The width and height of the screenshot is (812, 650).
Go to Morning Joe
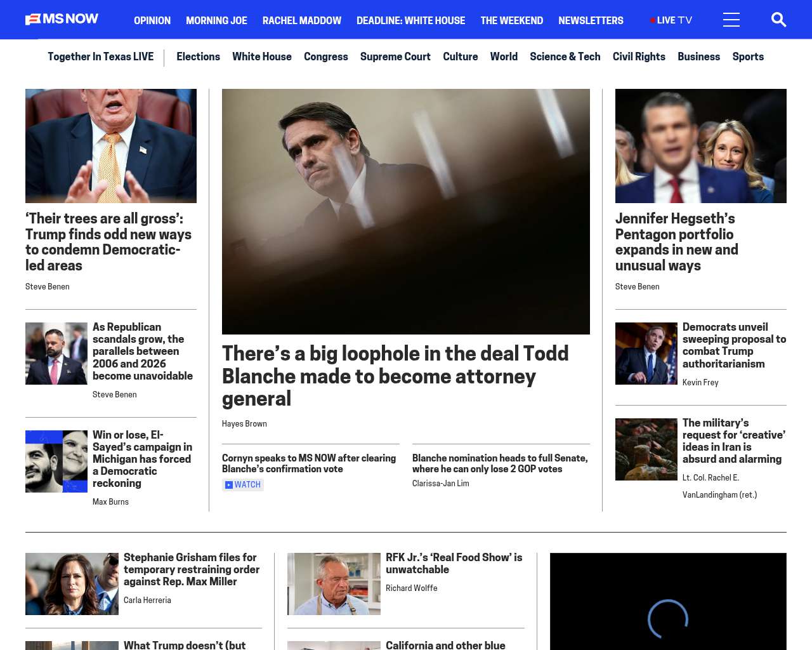click(216, 20)
